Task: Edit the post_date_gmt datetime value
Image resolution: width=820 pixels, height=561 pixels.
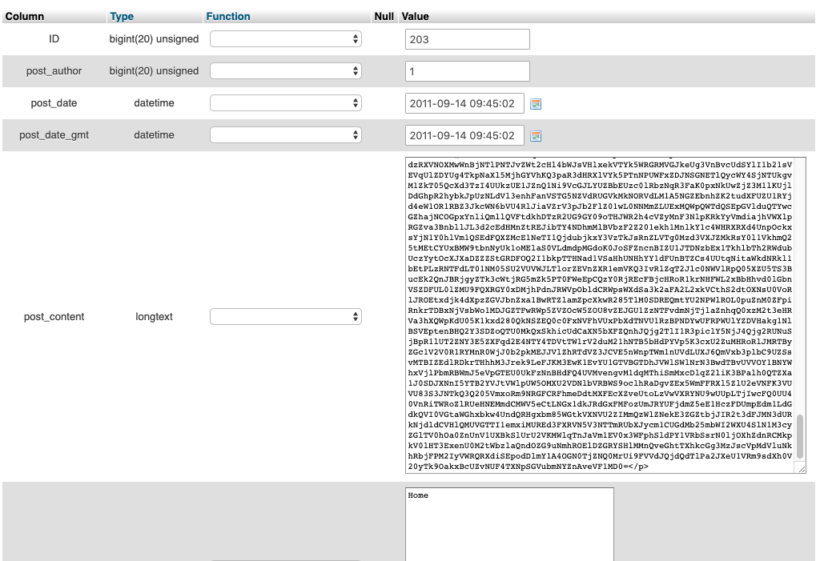Action: tap(464, 135)
